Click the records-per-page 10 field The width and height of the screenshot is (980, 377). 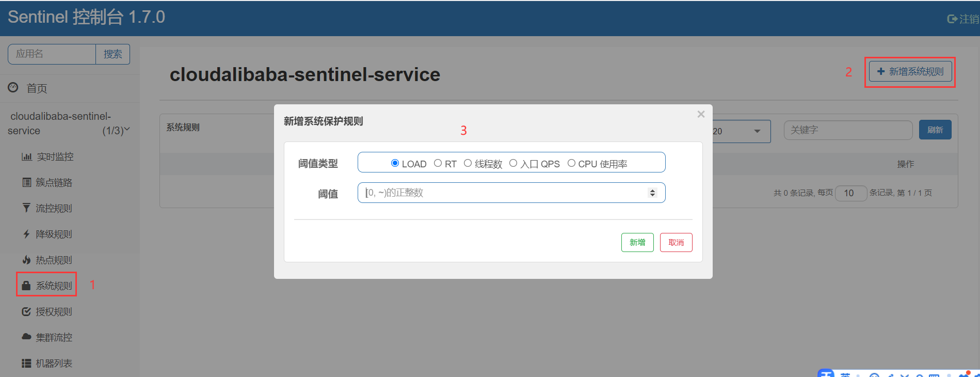[x=850, y=193]
